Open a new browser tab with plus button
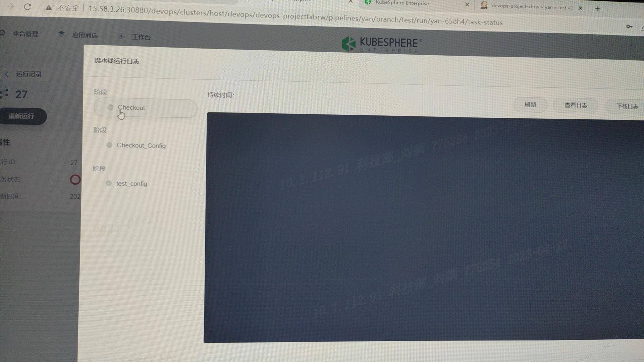 (598, 9)
